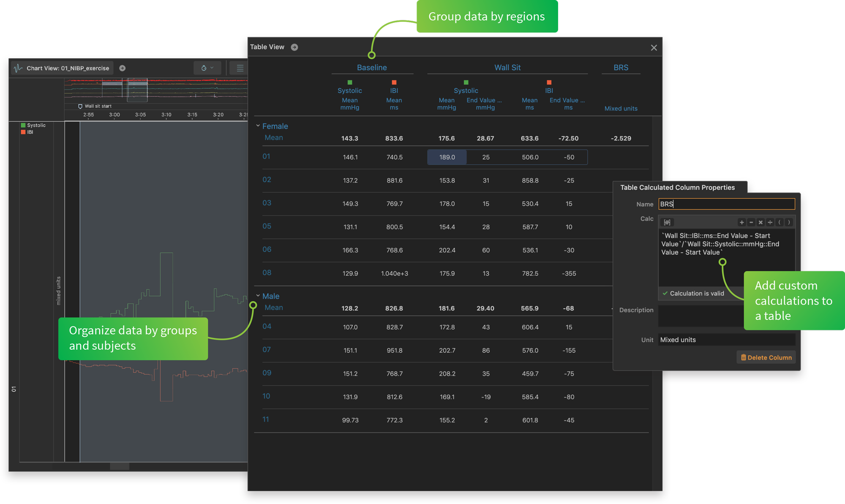Click the multiplication operator icon in the calc editor

pos(760,223)
